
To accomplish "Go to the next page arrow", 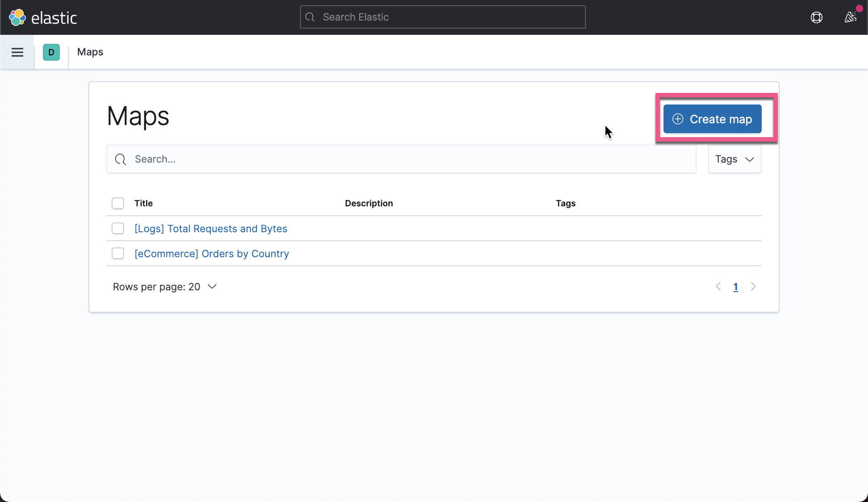I will coord(753,286).
